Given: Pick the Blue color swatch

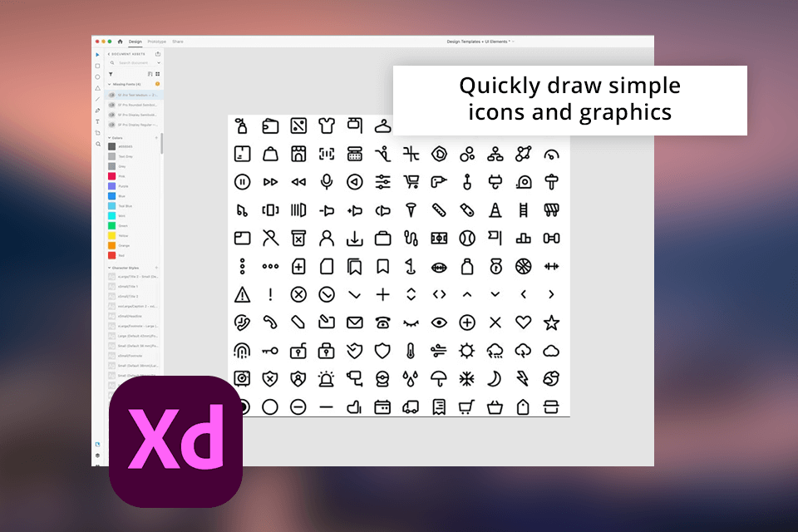Looking at the screenshot, I should 112,196.
